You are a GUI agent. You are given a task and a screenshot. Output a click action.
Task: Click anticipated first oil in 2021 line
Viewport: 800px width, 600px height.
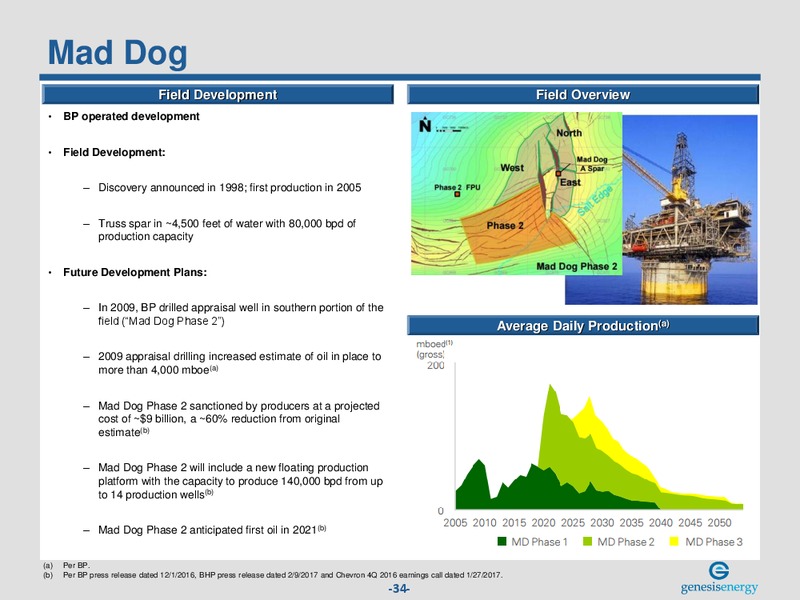click(212, 530)
